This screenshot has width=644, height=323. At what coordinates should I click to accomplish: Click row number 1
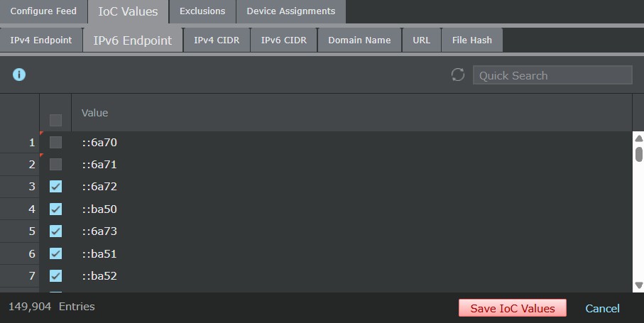(x=20, y=143)
